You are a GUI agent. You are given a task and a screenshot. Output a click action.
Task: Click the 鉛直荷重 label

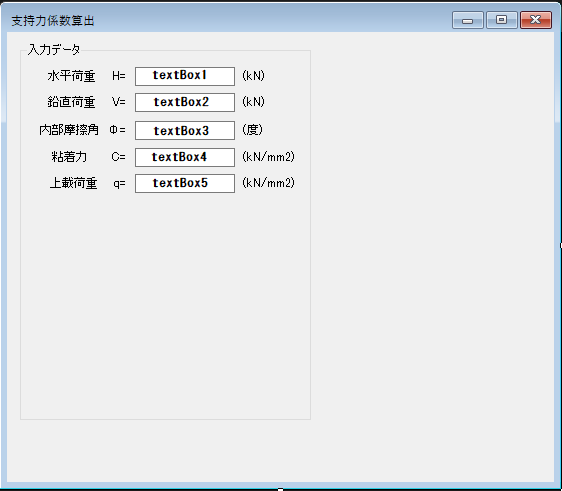(x=71, y=102)
